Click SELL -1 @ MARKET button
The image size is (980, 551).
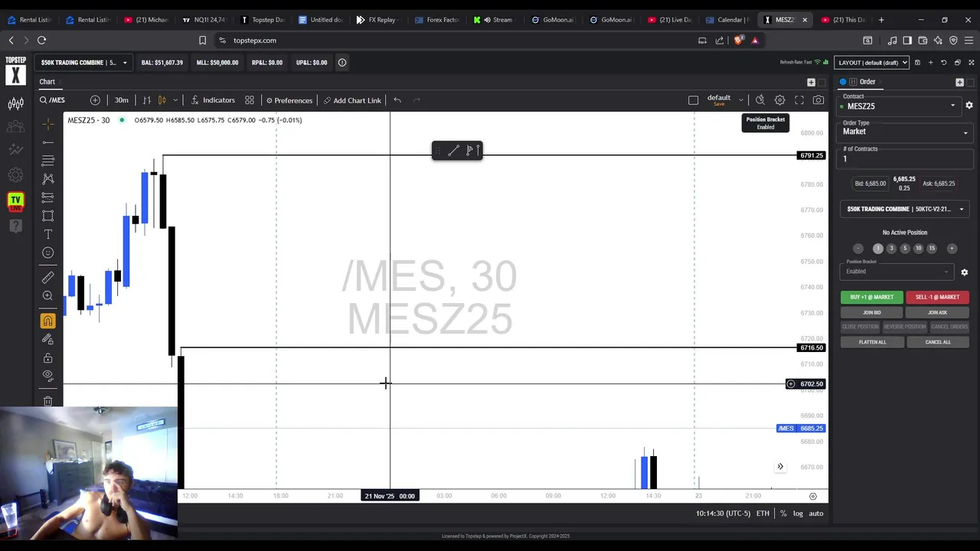coord(937,297)
